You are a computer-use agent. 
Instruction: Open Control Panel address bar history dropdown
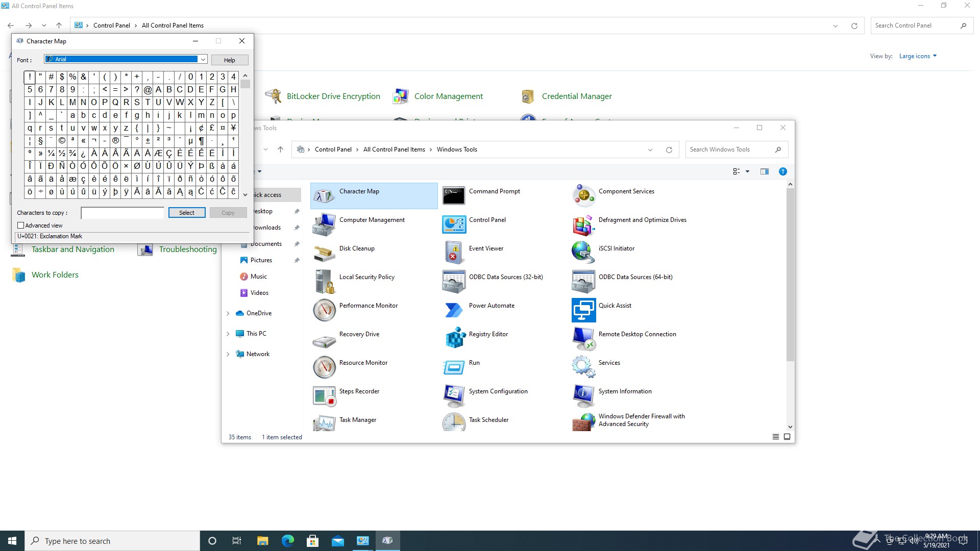tap(836, 26)
